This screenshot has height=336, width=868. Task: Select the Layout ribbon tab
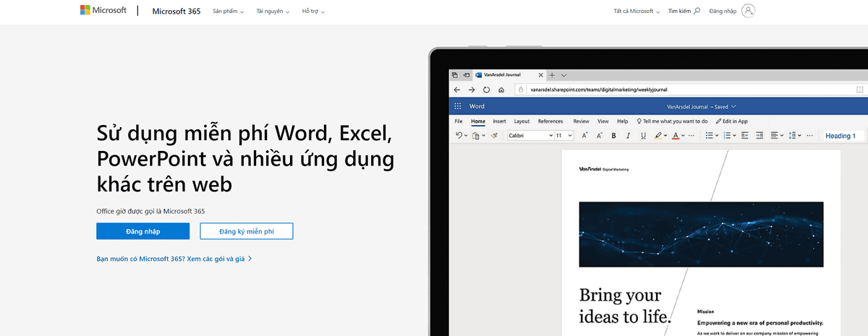(522, 121)
